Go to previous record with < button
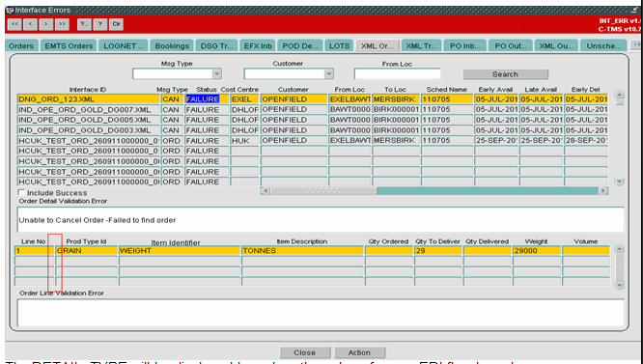 click(30, 24)
